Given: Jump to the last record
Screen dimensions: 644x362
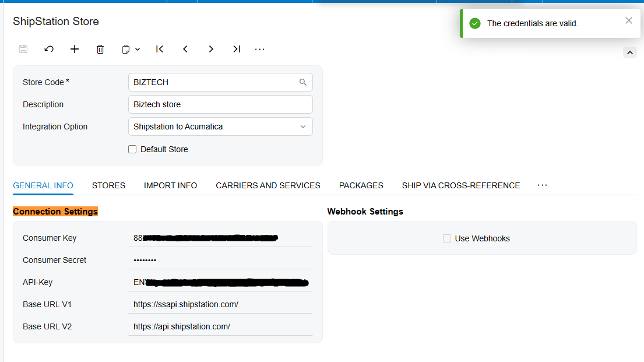Looking at the screenshot, I should 237,50.
